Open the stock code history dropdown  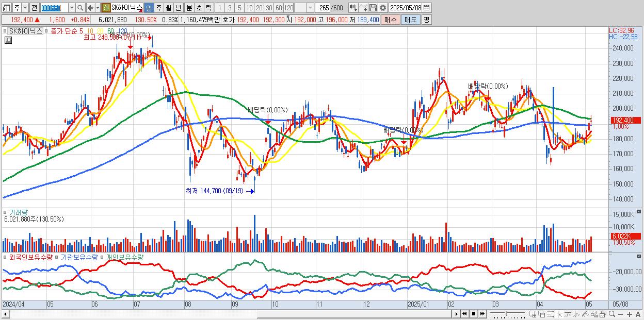(72, 8)
